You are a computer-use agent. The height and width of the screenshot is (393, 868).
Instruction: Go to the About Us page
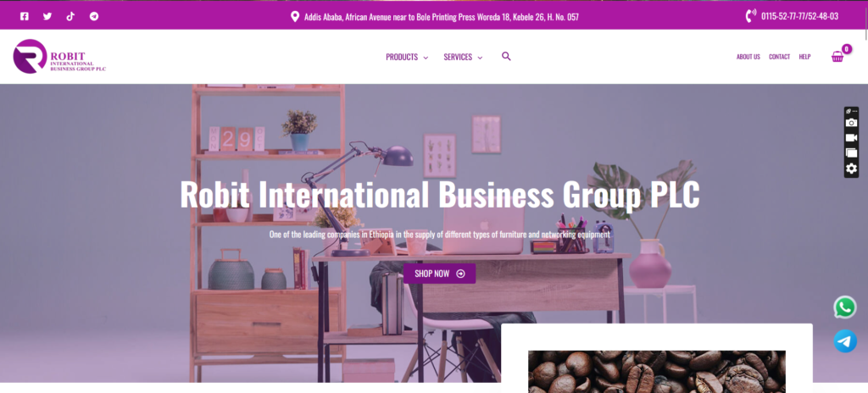[748, 57]
